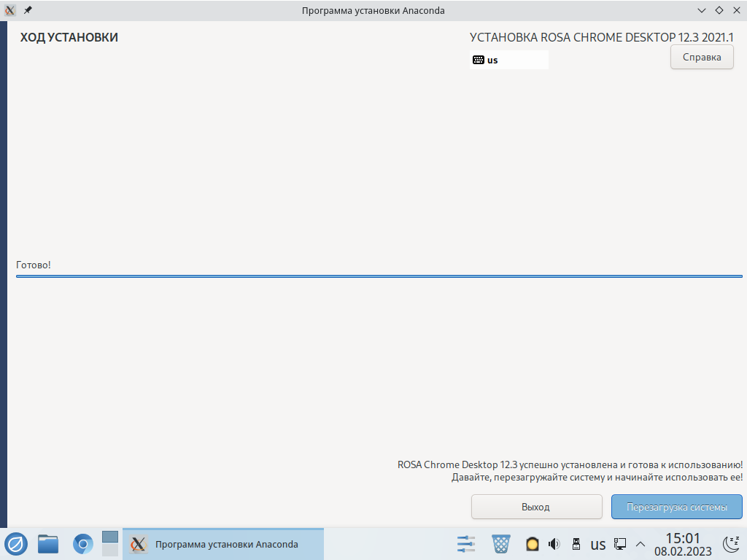
Task: Click the removable devices tray icon
Action: pyautogui.click(x=576, y=544)
